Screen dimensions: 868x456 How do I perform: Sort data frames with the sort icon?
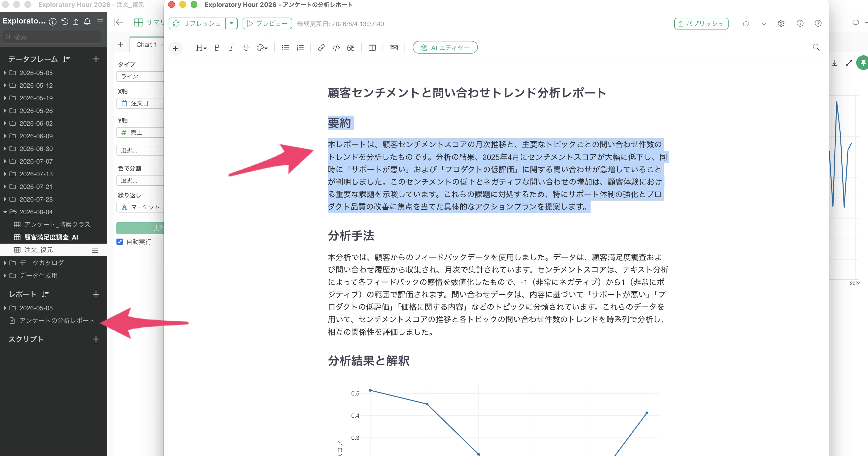[x=66, y=59]
